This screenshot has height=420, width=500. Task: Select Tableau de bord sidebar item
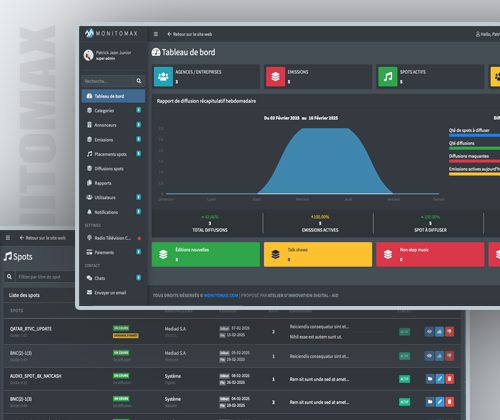click(113, 96)
